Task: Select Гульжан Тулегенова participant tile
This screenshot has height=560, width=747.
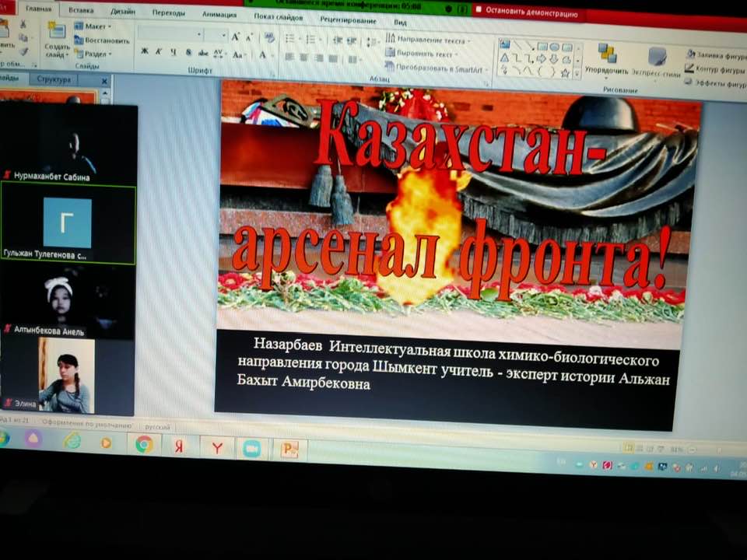Action: [68, 225]
